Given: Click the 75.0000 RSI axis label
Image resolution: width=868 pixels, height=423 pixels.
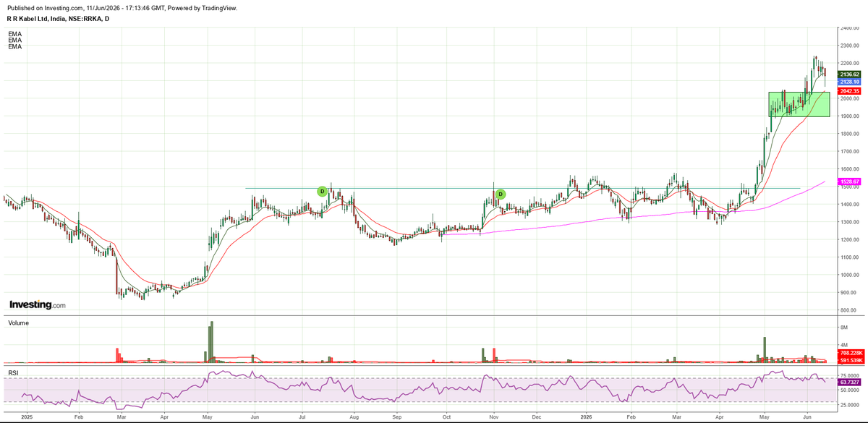Looking at the screenshot, I should click(849, 377).
